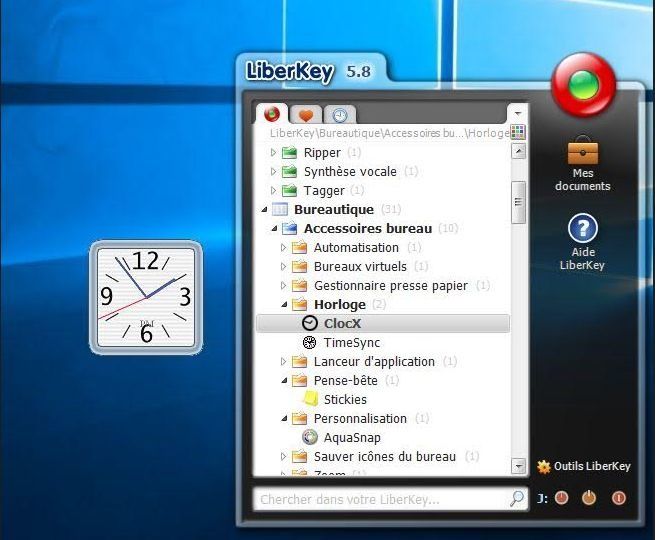
Task: Expand the Automatisation folder
Action: pos(283,247)
